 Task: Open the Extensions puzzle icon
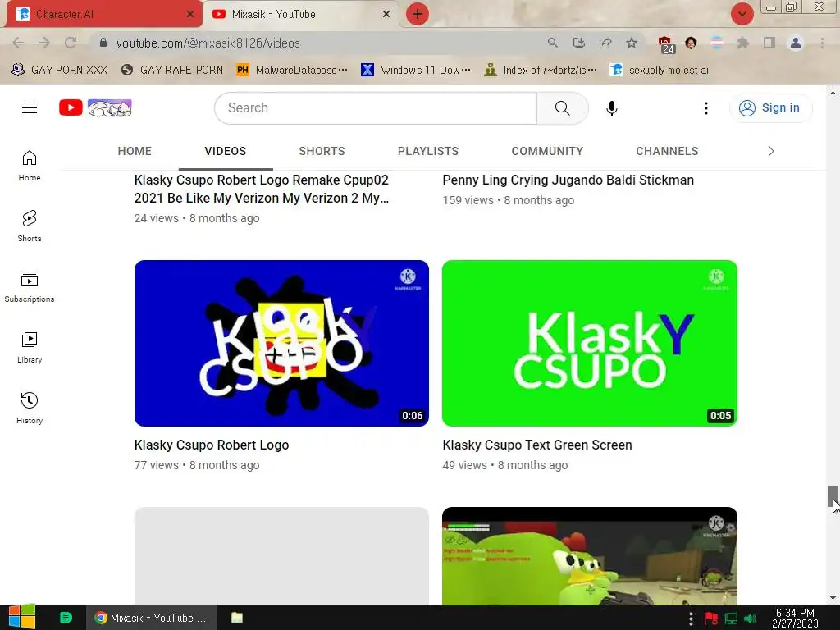[x=742, y=43]
